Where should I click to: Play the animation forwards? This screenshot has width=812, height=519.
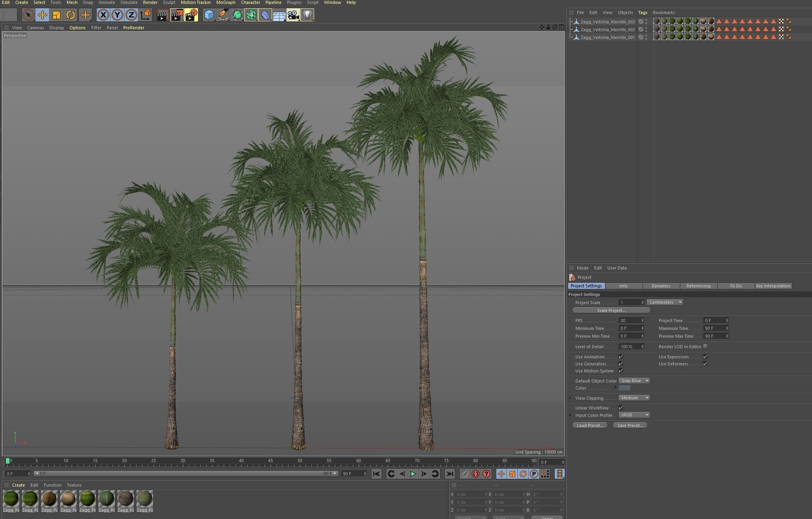point(413,474)
